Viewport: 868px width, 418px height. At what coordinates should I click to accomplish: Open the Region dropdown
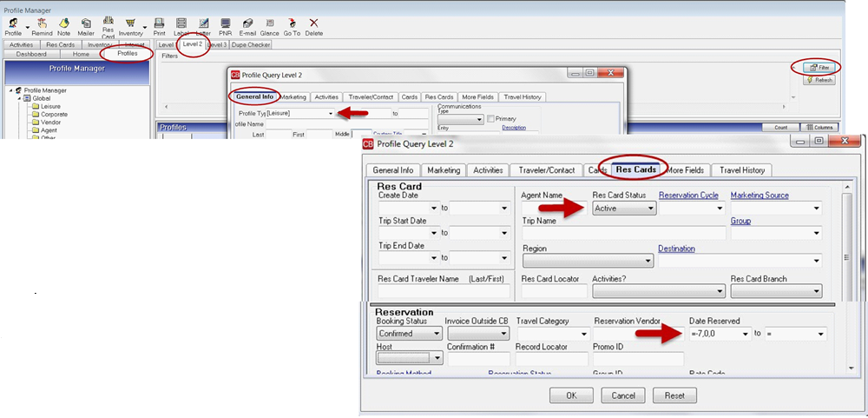tap(588, 261)
